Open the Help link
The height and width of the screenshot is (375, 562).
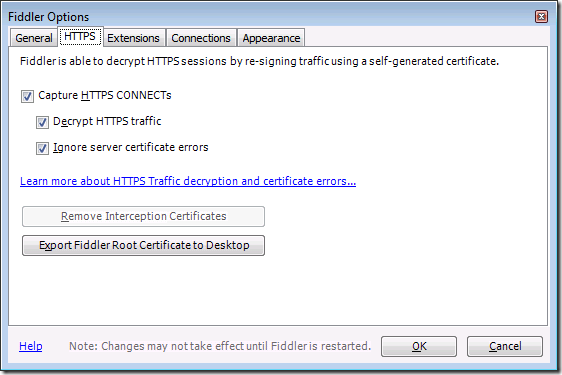coord(30,346)
